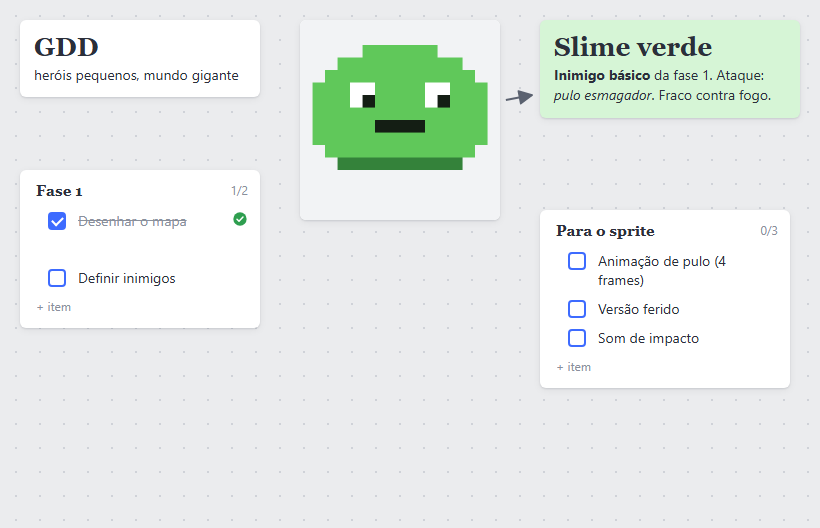Click the Fase 1 list title

click(59, 191)
